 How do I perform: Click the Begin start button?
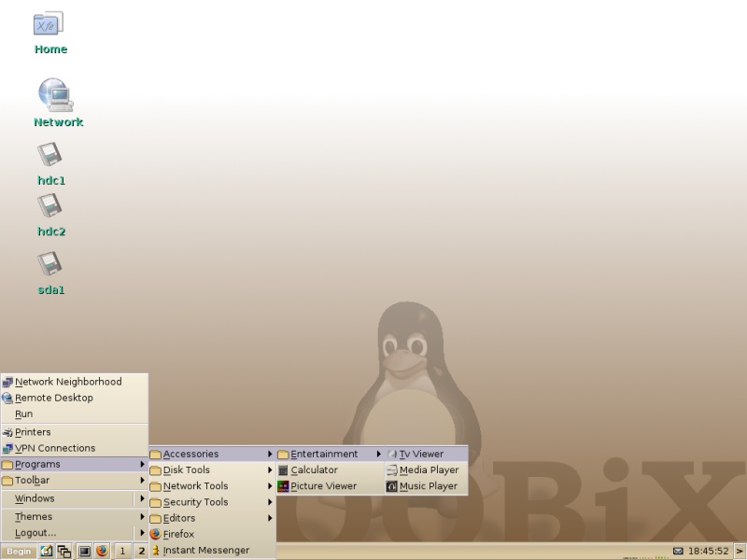19,552
